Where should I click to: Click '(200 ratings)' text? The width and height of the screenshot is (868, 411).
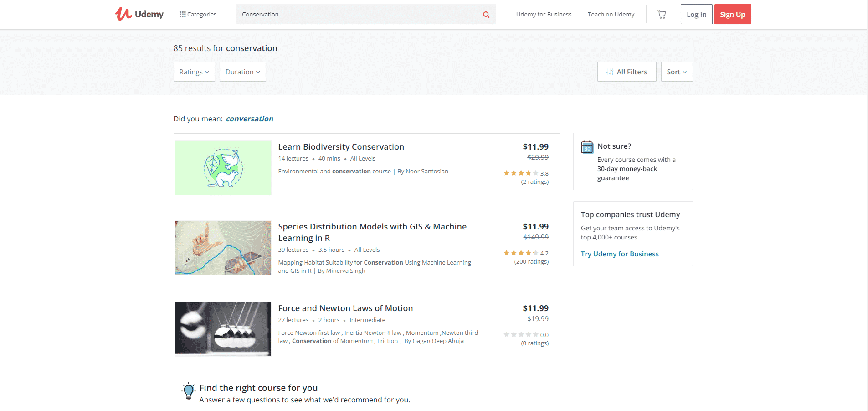(531, 261)
